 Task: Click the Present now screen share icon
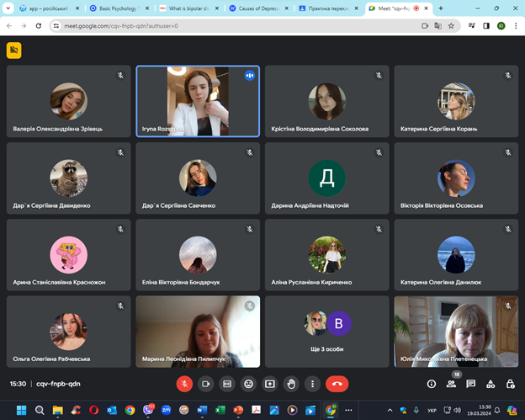[x=270, y=383]
